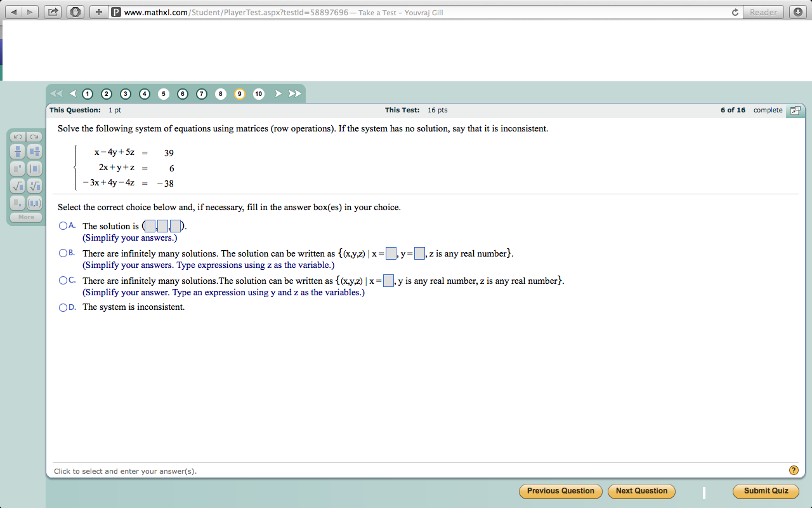Viewport: 812px width, 508px height.
Task: Select the absolute value template icon
Action: coord(34,168)
